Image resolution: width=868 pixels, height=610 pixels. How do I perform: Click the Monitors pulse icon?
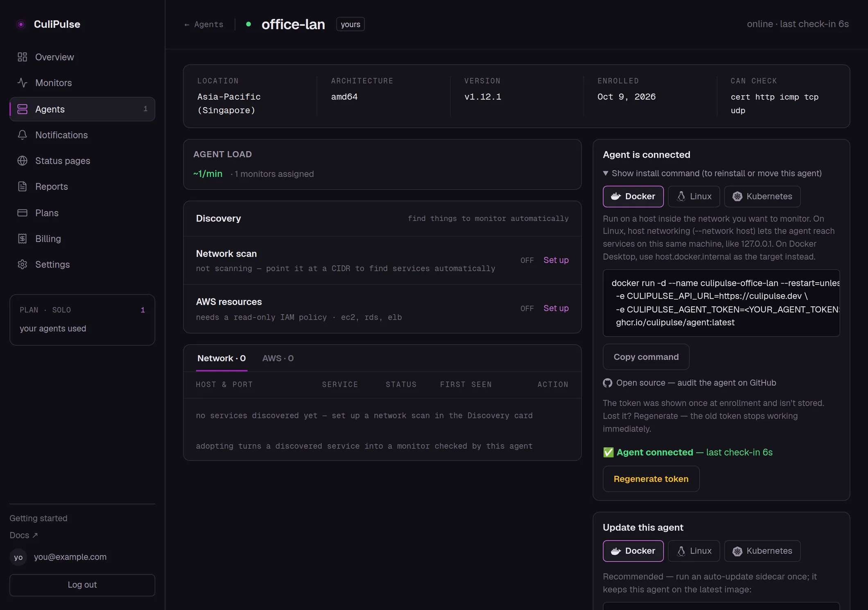23,83
